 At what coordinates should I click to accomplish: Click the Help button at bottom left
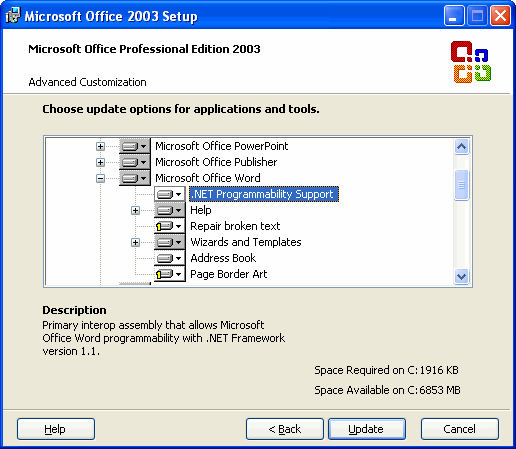56,429
